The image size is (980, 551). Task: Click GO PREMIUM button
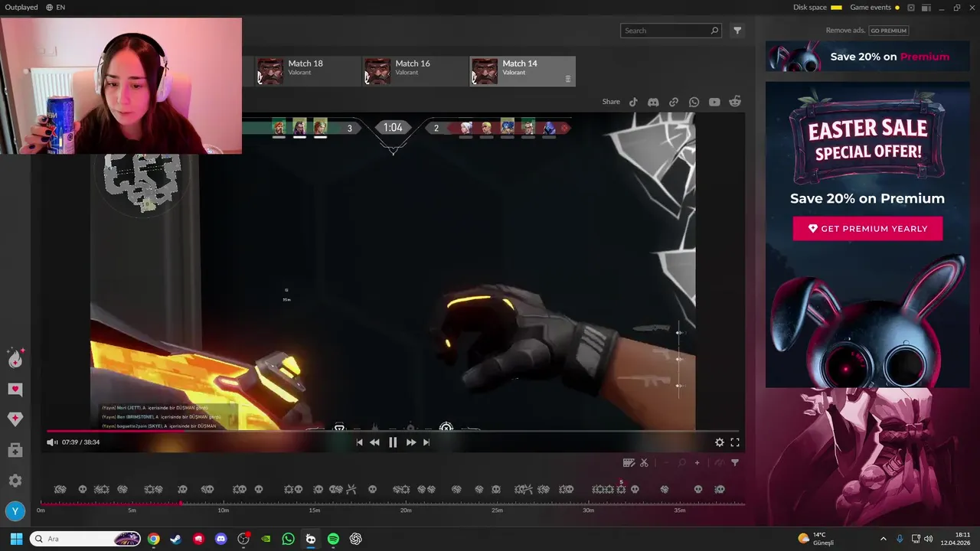(x=888, y=31)
